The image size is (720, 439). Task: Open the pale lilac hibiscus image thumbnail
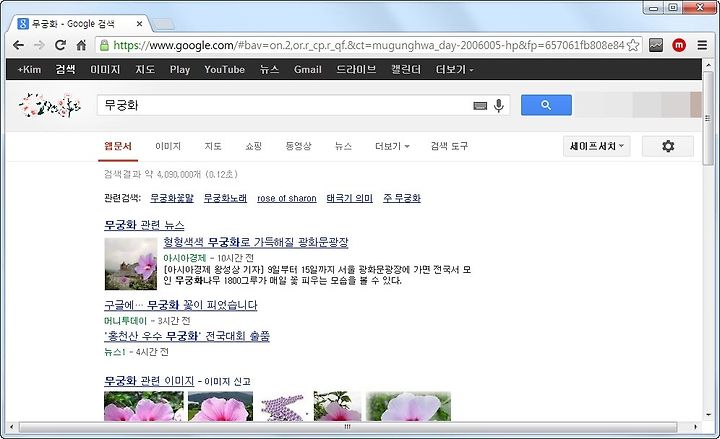tap(408, 406)
